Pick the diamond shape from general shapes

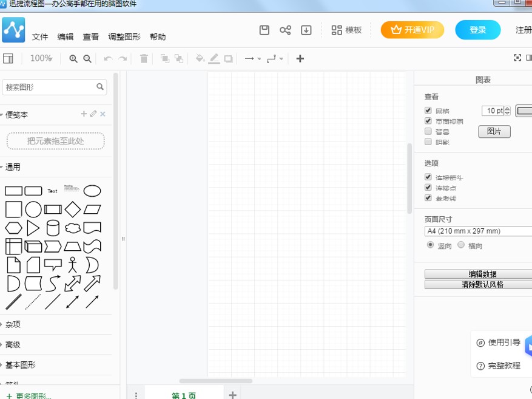click(x=73, y=210)
